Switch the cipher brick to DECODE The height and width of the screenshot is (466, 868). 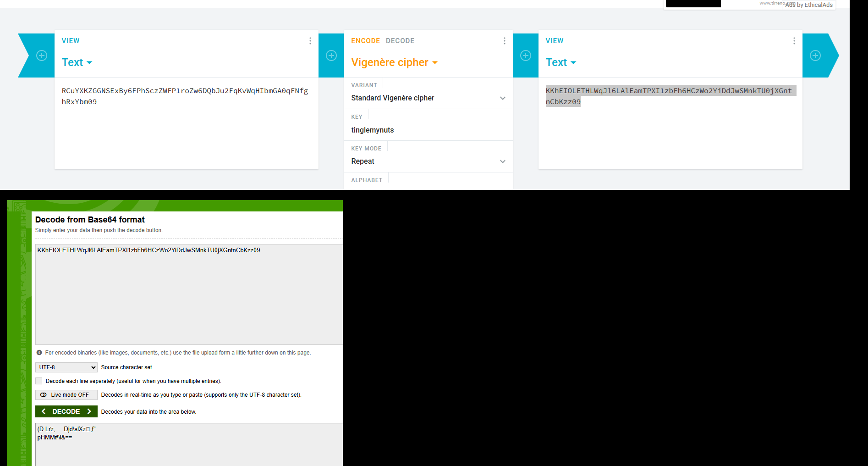[x=400, y=41]
